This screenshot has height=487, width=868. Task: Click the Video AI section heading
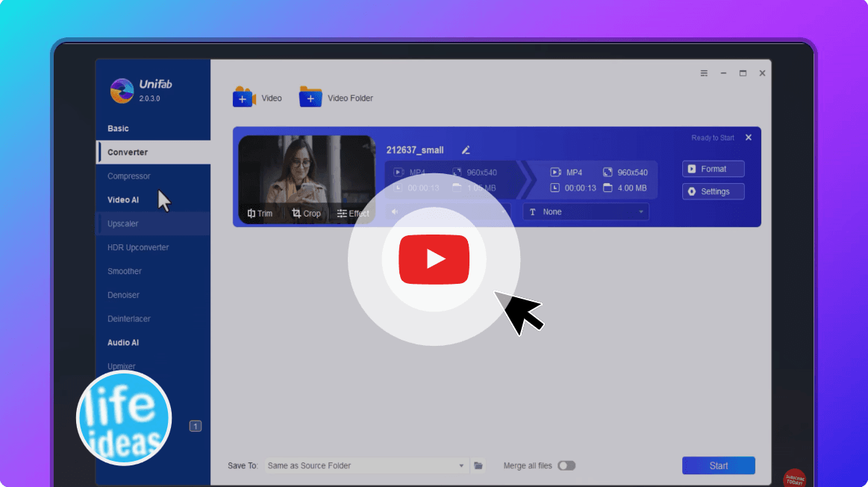click(x=123, y=199)
